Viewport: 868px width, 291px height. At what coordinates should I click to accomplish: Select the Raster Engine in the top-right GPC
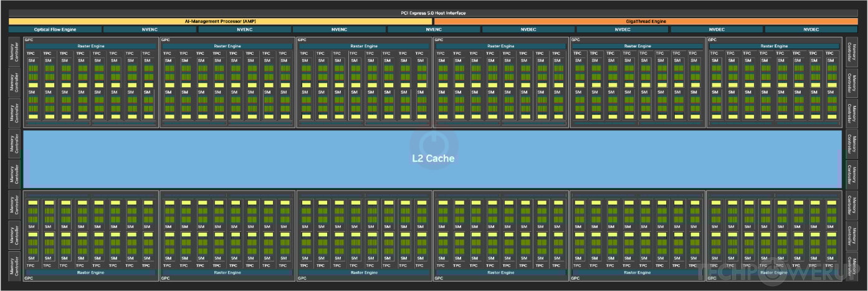pyautogui.click(x=775, y=46)
